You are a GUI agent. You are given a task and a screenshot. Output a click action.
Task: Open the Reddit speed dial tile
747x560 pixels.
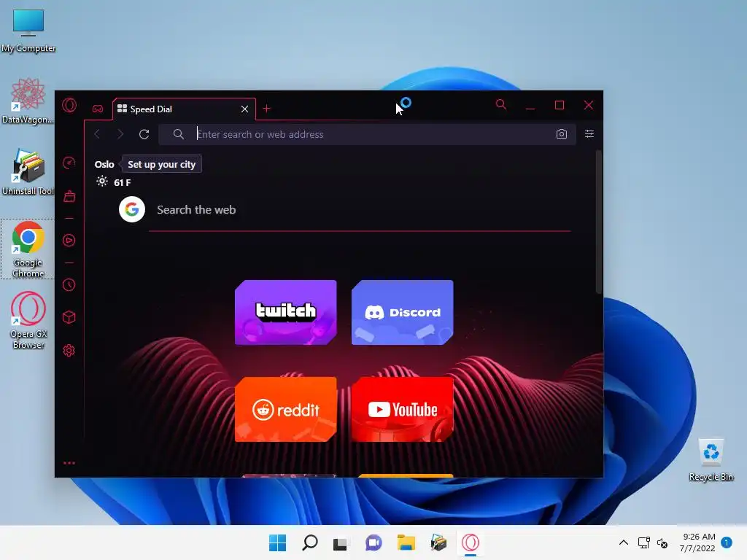tap(286, 410)
